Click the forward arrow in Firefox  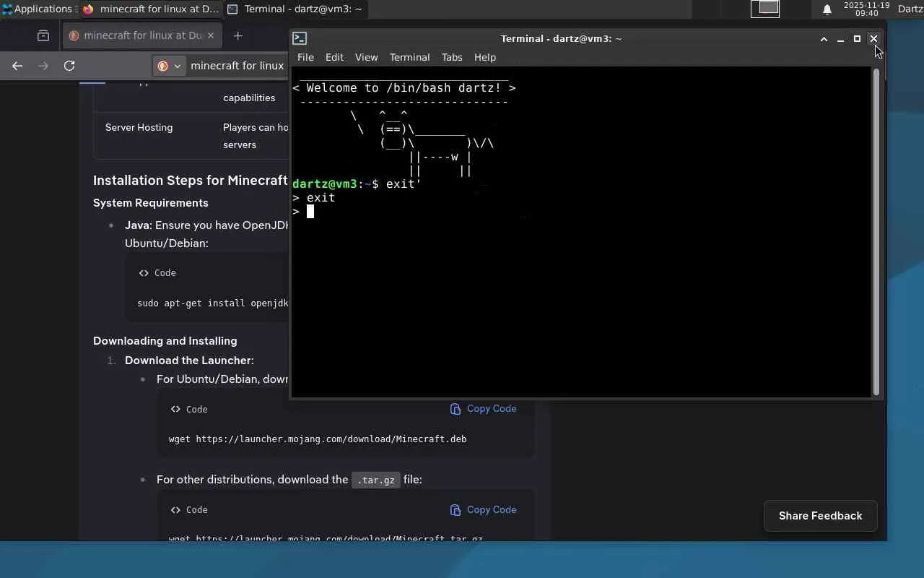[43, 66]
